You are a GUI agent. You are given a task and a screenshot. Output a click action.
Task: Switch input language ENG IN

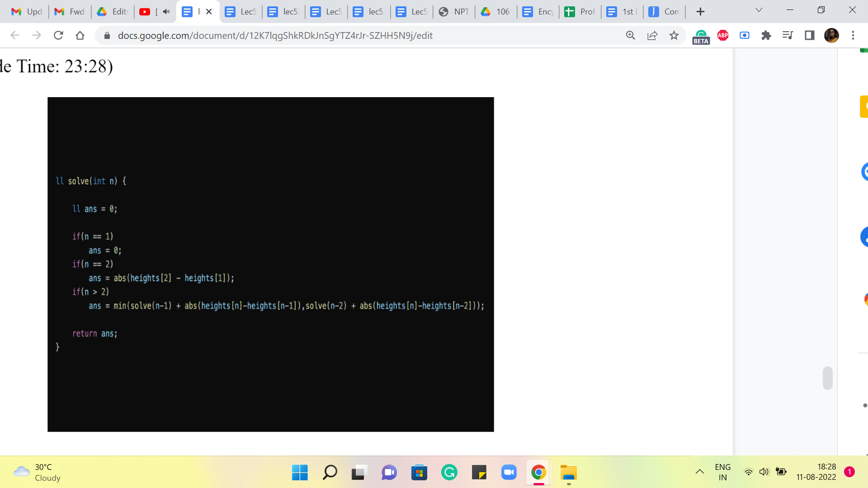pos(722,472)
